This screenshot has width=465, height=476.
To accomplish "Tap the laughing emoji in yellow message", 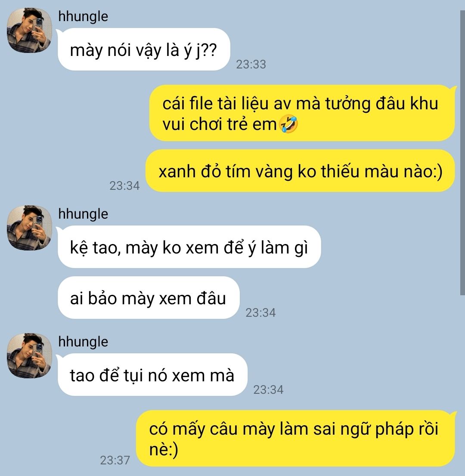I will tap(288, 124).
